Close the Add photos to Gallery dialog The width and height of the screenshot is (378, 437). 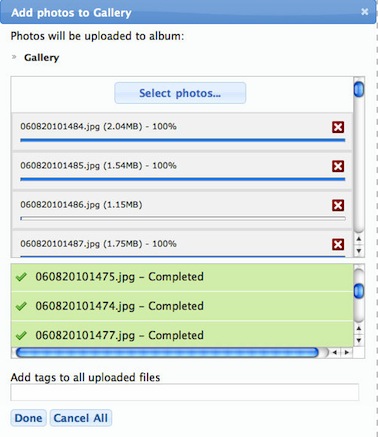pos(365,12)
